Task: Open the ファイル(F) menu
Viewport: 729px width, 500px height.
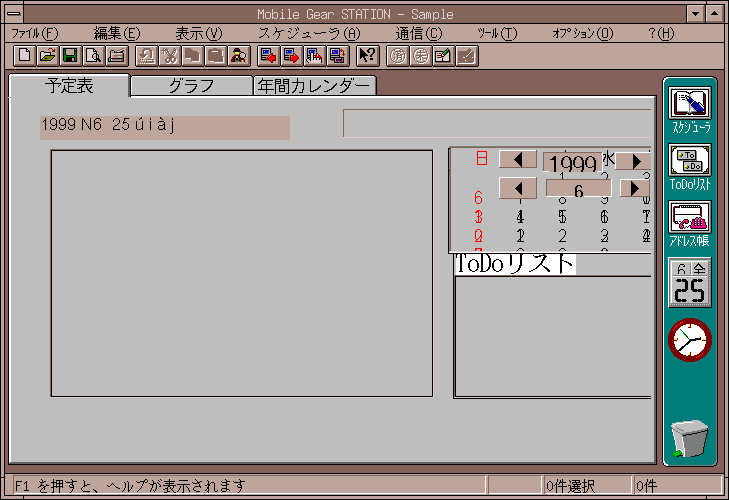Action: coord(35,33)
